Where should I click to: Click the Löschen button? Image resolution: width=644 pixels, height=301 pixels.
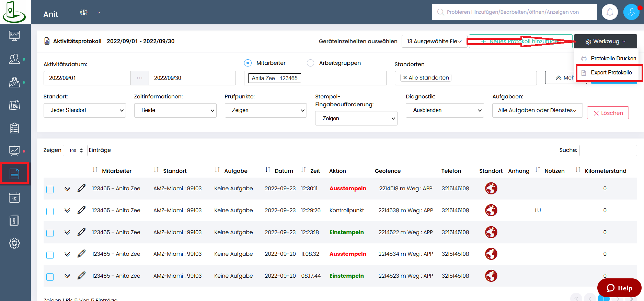[608, 113]
